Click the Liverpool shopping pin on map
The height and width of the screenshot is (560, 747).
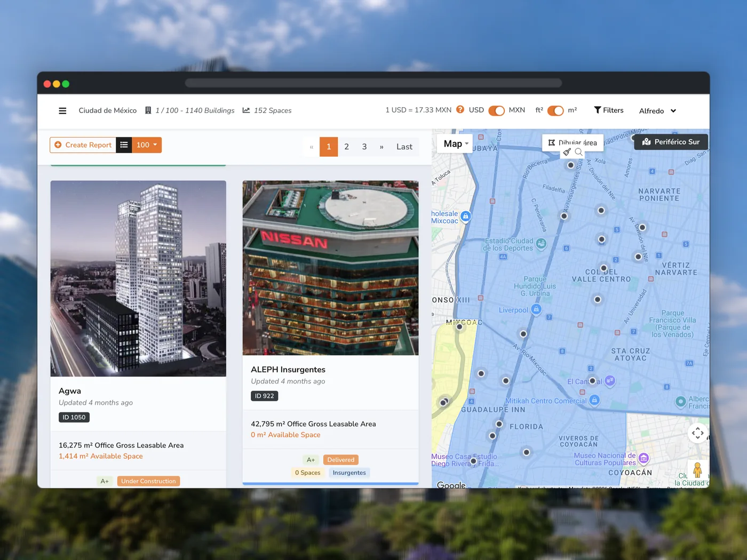tap(537, 309)
